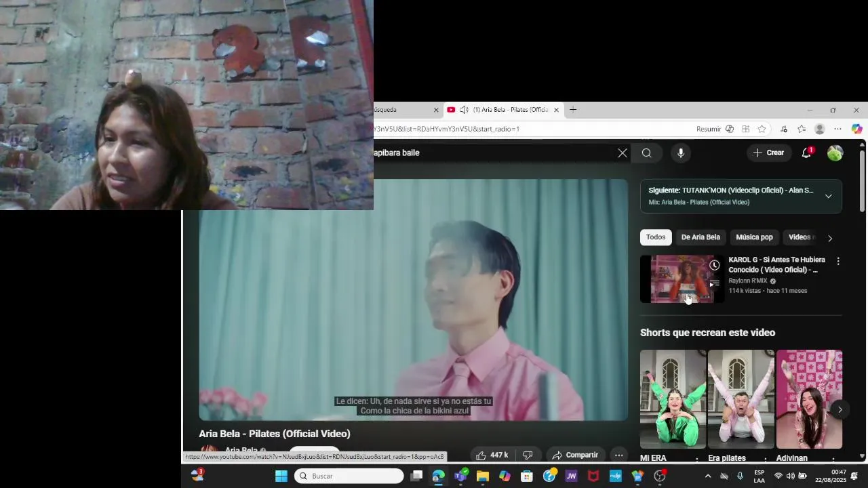Close the búsqueda tab
Image resolution: width=868 pixels, height=488 pixels.
(x=436, y=110)
